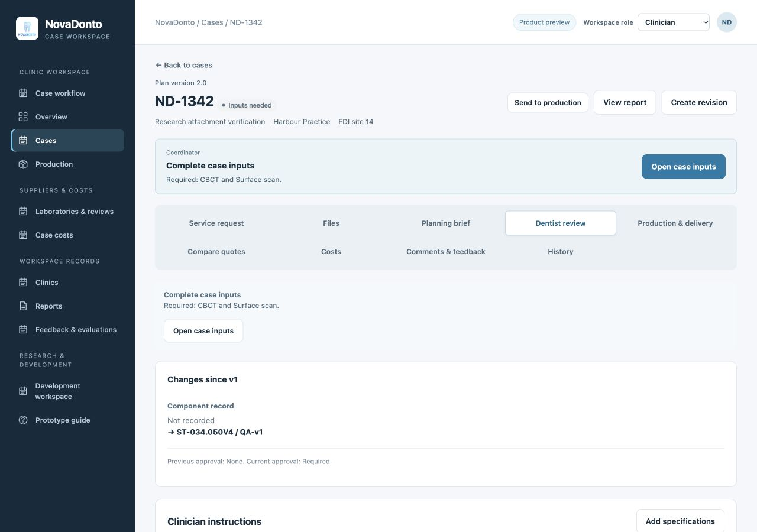Viewport: 757px width, 532px height.
Task: Click the Previous approval note text
Action: click(250, 461)
